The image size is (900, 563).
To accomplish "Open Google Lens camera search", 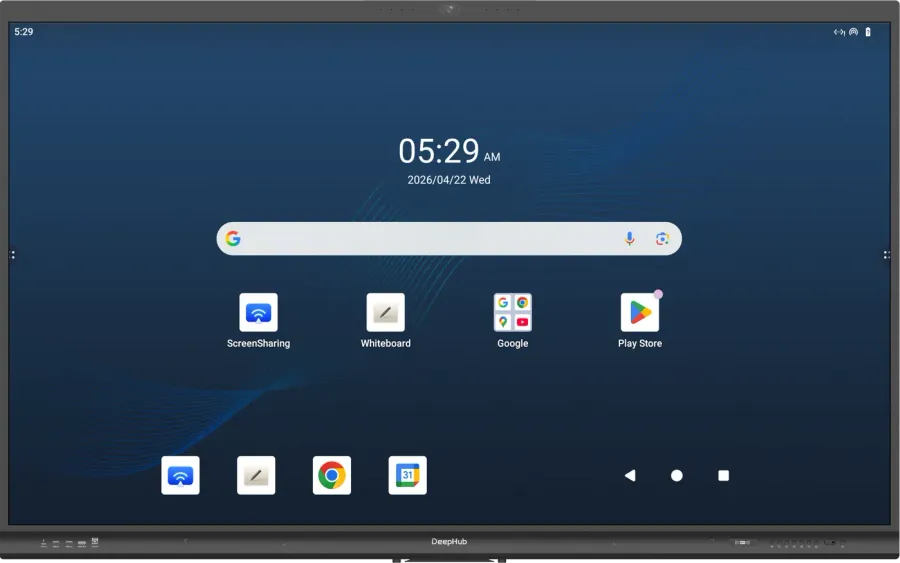I will point(662,239).
